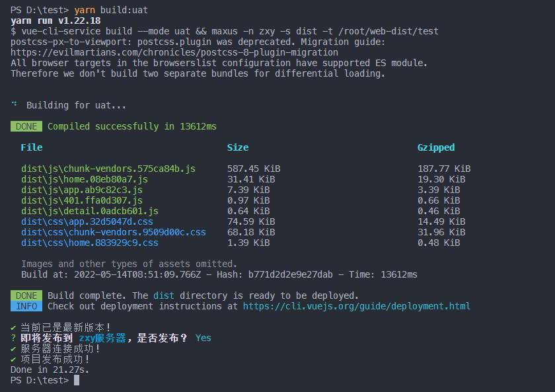Click the "Size" column header
555x392 pixels.
point(238,147)
